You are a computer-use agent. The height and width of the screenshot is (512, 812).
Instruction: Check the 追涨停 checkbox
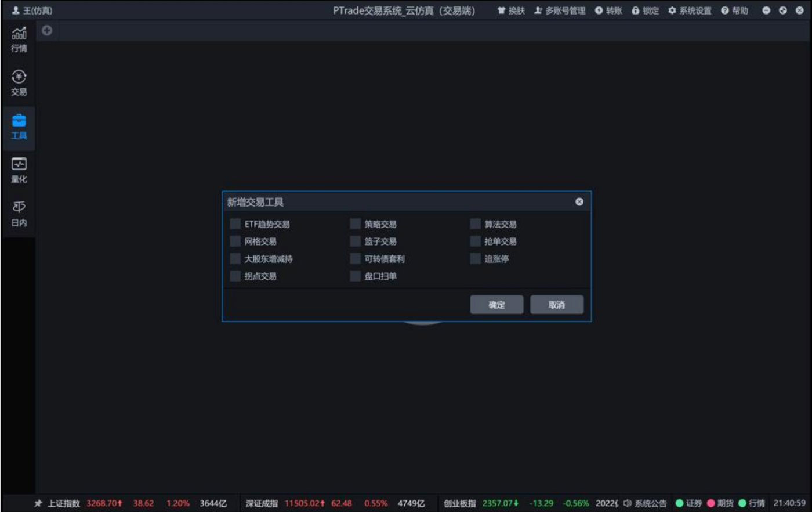(475, 259)
